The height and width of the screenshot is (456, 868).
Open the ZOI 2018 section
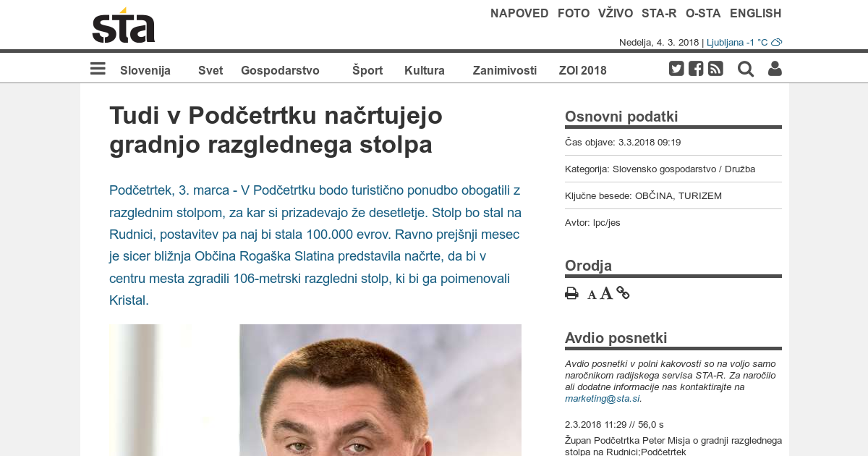coord(583,70)
